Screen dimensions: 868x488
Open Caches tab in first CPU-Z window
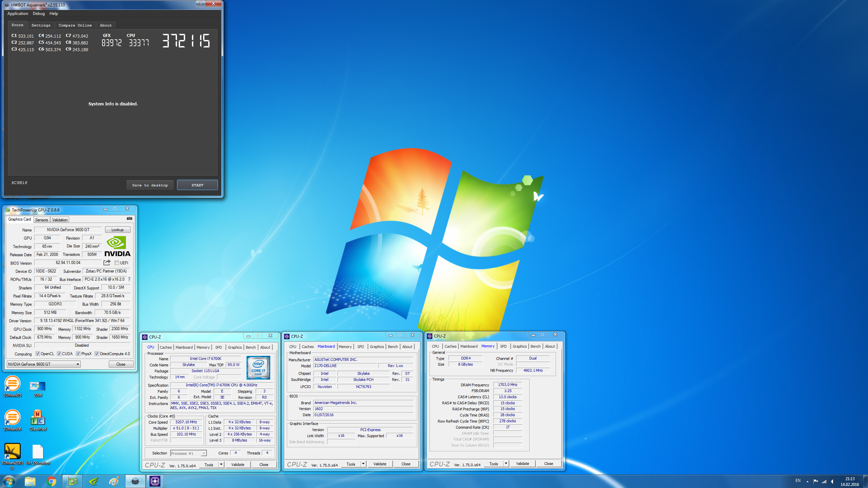pyautogui.click(x=166, y=347)
